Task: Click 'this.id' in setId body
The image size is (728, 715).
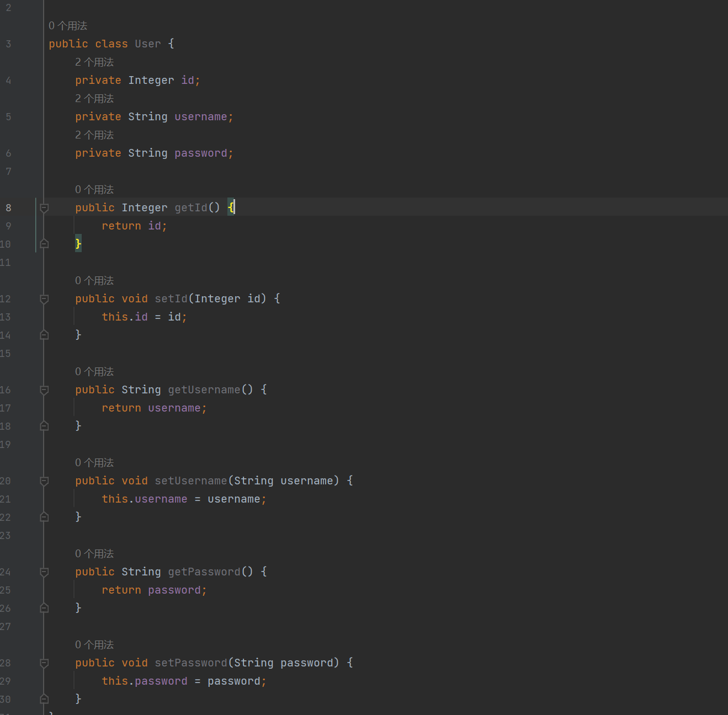Action: [125, 317]
